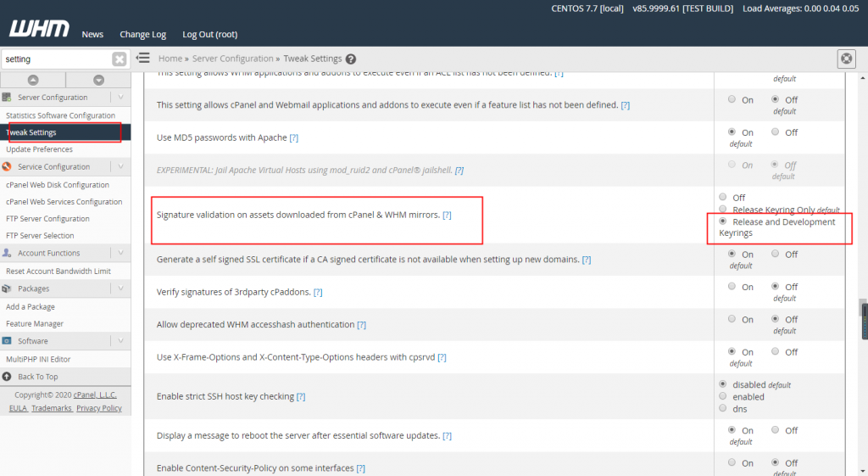The width and height of the screenshot is (868, 476).
Task: Open EULA link in sidebar footer
Action: click(18, 408)
